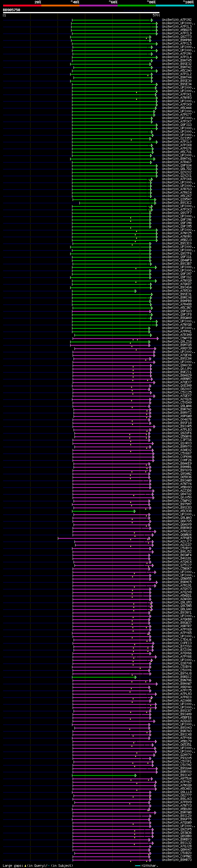Image resolution: width=197 pixels, height=868 pixels.
Task: Select the UniRef100_B9SC87 label
Action: pyautogui.click(x=177, y=711)
